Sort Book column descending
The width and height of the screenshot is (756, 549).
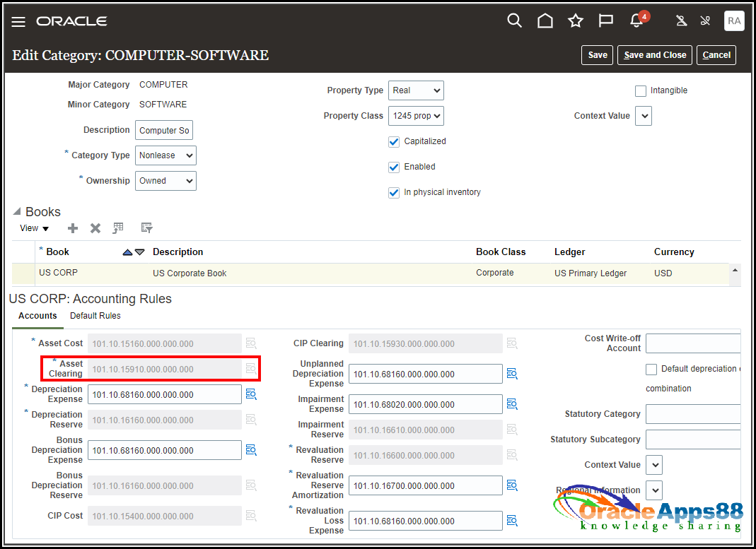click(140, 252)
